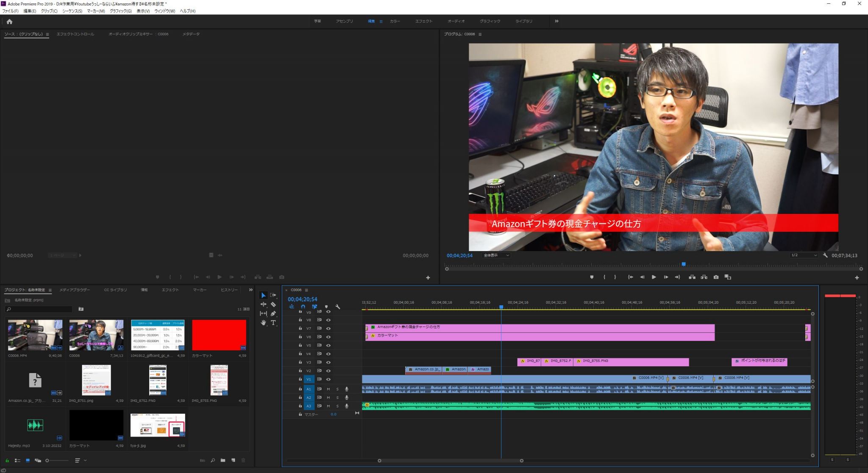Switch Project panel to Freeform view
The image size is (868, 473).
[38, 460]
